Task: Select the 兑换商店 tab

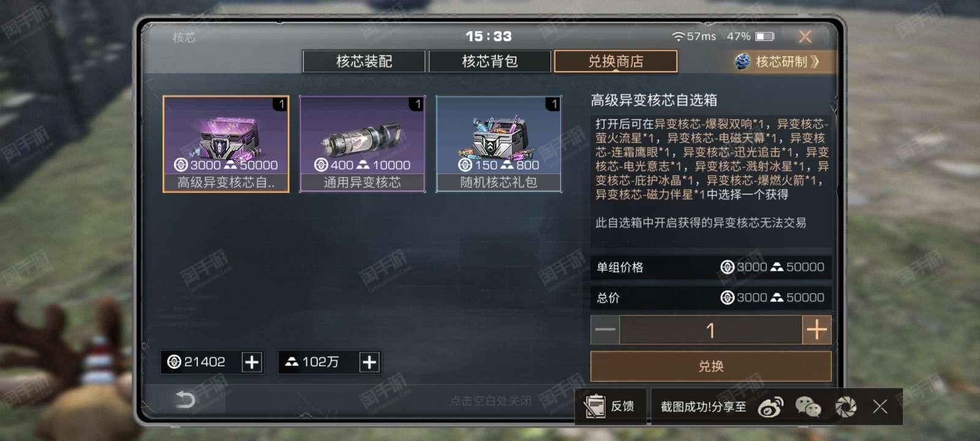Action: coord(616,61)
